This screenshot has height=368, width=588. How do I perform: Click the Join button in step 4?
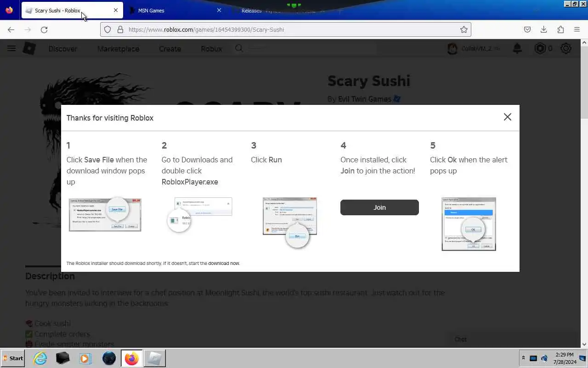coord(379,207)
